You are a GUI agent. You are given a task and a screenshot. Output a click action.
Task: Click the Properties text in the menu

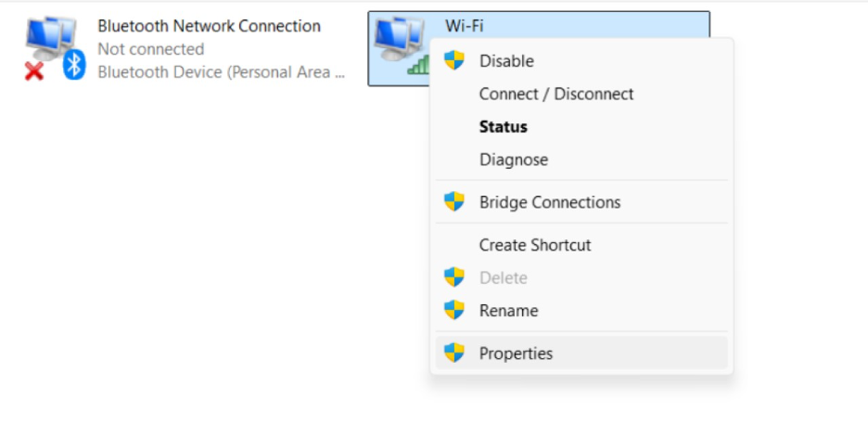tap(516, 353)
